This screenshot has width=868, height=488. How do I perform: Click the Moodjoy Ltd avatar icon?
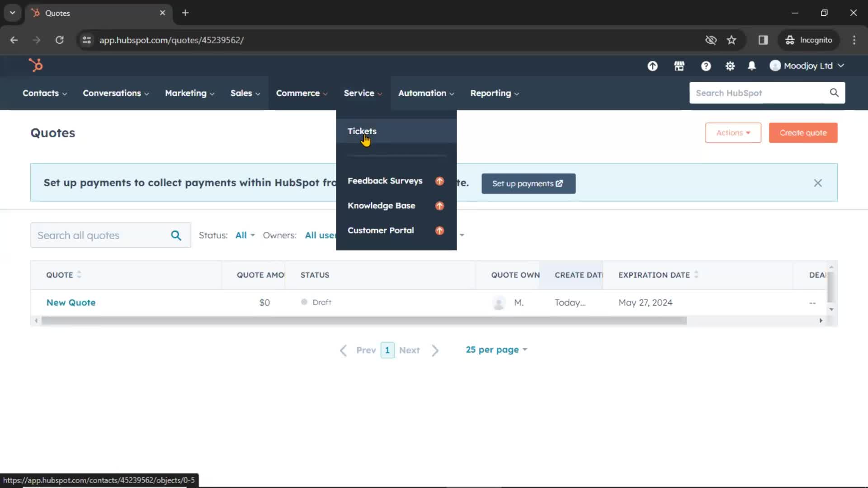click(775, 66)
